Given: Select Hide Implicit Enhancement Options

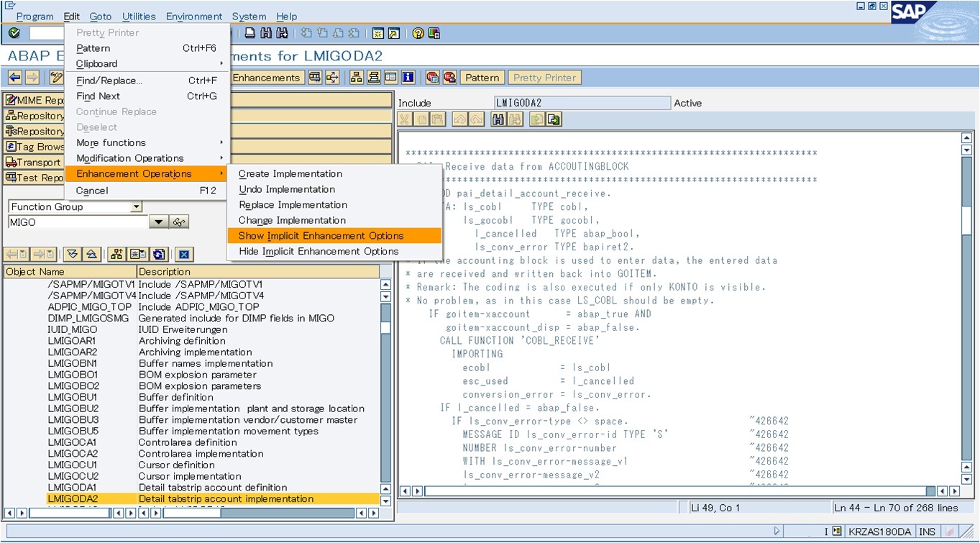Looking at the screenshot, I should [321, 250].
